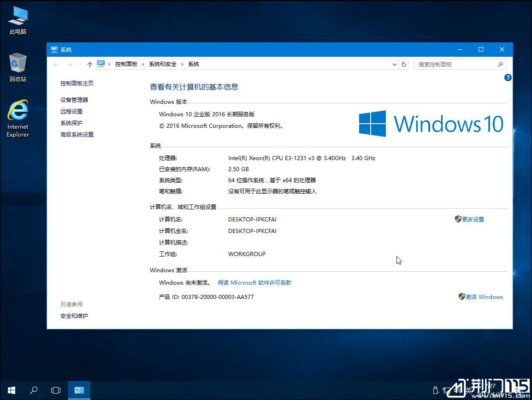The height and width of the screenshot is (400, 532).
Task: Click the USB device tray icon
Action: [436, 390]
